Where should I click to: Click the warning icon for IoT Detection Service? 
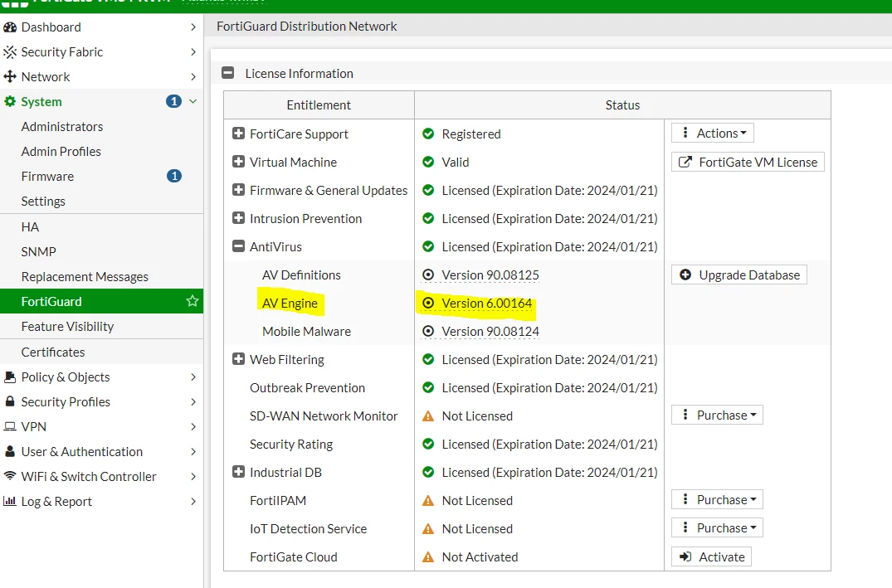428,529
